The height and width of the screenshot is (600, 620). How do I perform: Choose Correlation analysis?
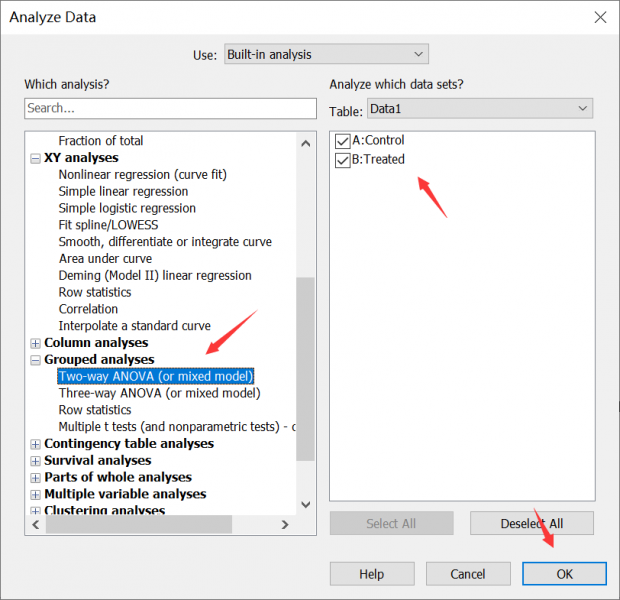tap(88, 309)
